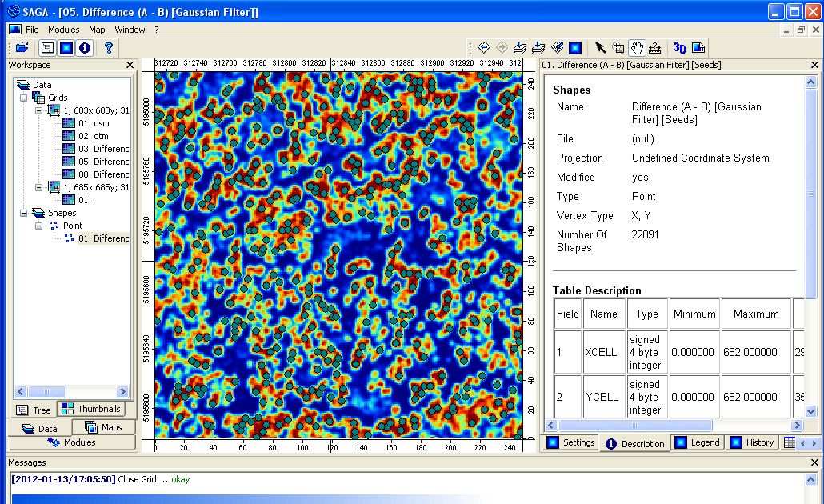Click the XCELL field name cell
Viewport: 824px width, 504px height.
604,352
